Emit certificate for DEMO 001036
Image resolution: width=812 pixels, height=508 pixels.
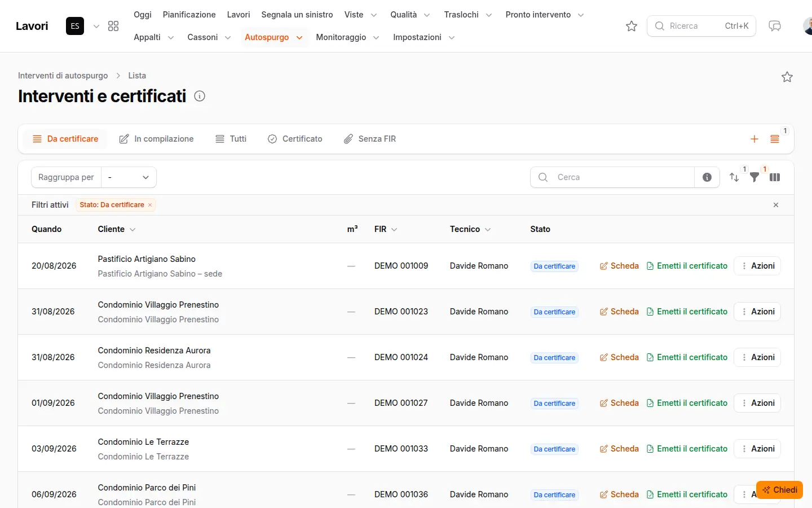(687, 494)
